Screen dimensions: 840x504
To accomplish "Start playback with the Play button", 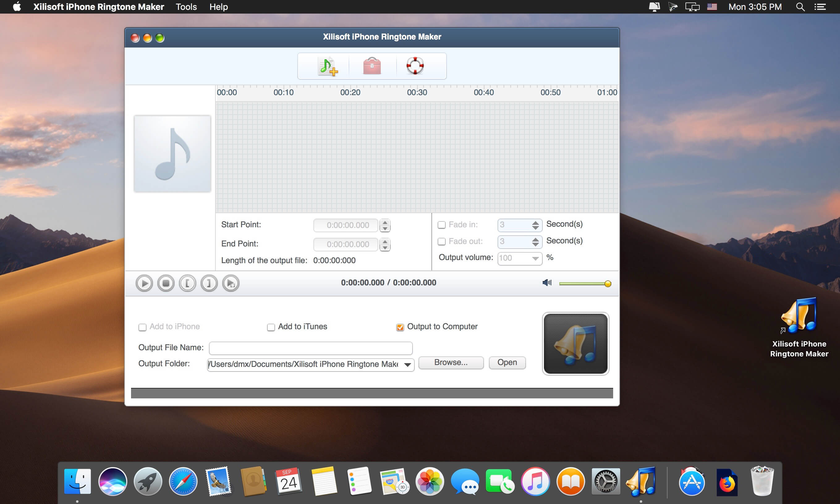I will [x=144, y=283].
